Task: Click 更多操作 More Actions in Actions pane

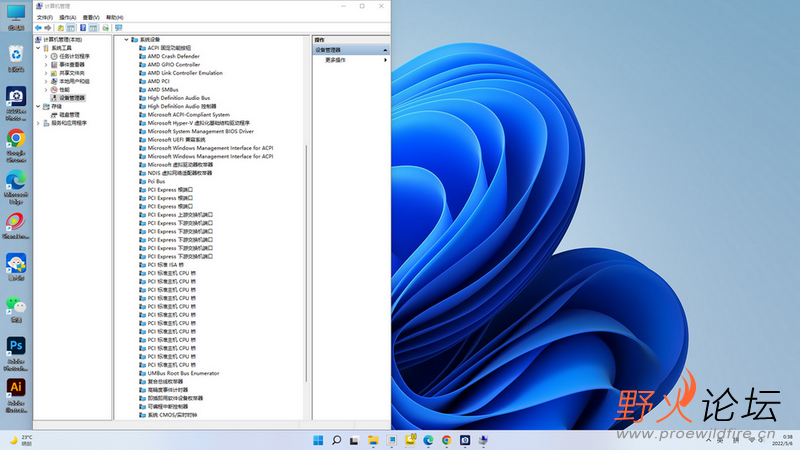Action: click(336, 60)
